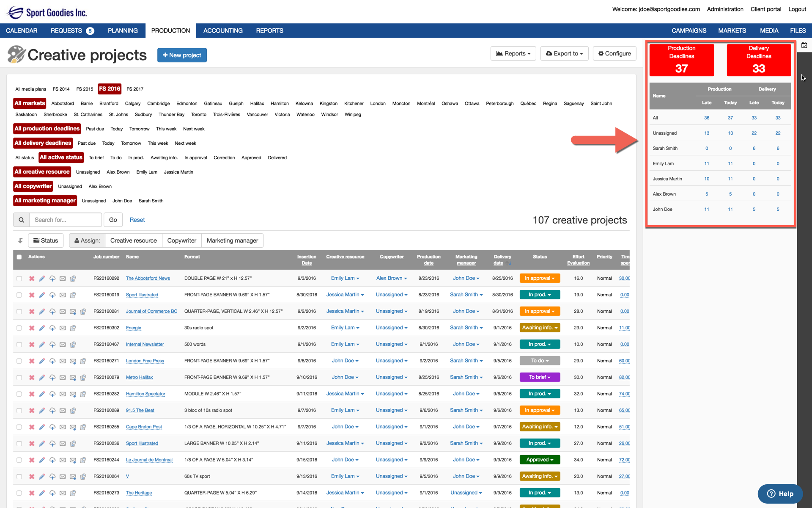The width and height of the screenshot is (812, 508).
Task: Delete The Abbotsford News project row
Action: pos(32,279)
